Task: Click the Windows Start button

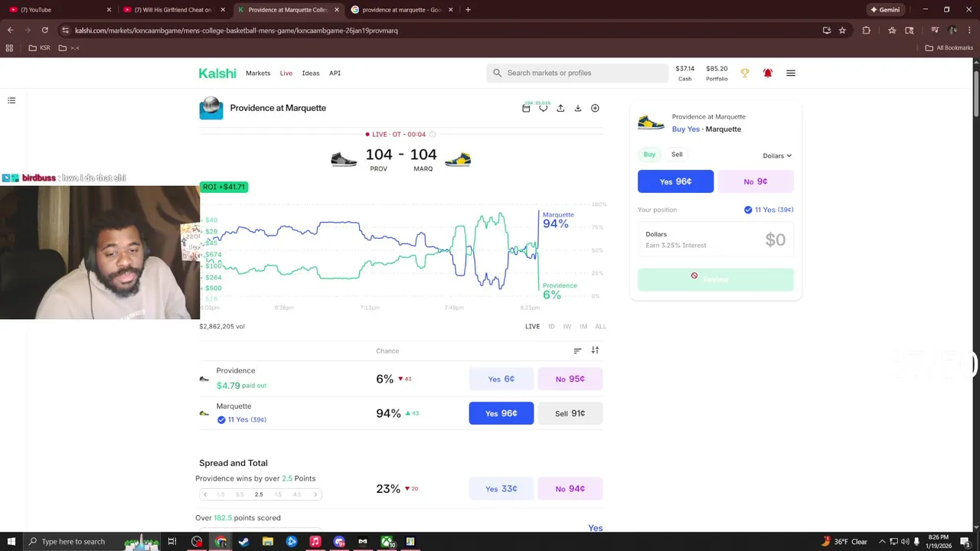Action: point(11,542)
